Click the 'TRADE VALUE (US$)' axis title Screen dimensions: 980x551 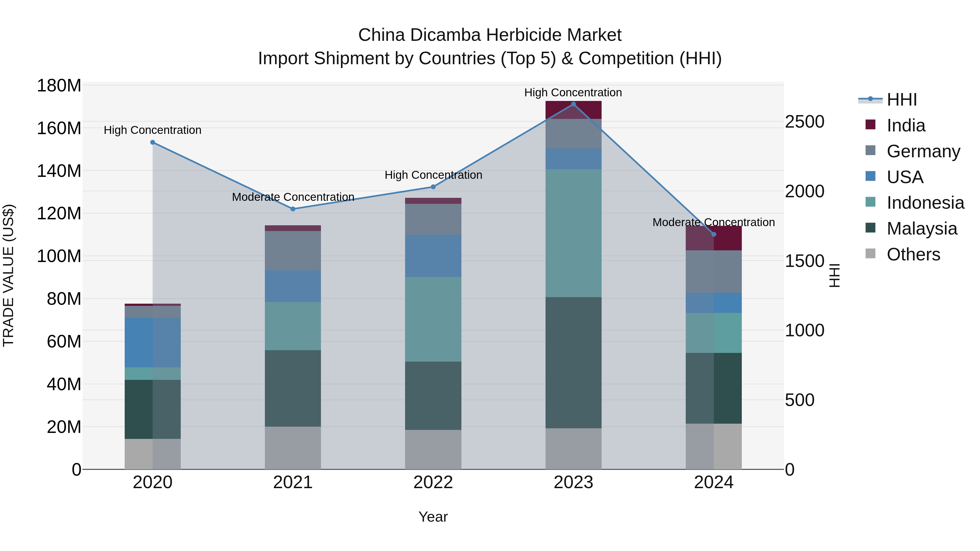[x=8, y=275]
